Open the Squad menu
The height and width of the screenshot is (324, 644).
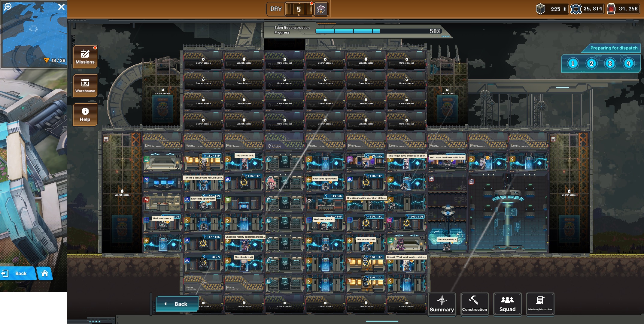coord(507,304)
